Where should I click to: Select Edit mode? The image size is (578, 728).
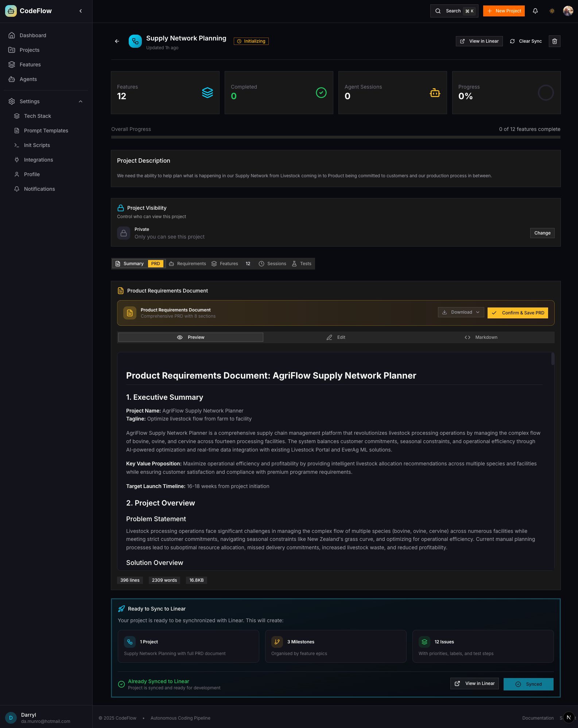click(x=336, y=337)
